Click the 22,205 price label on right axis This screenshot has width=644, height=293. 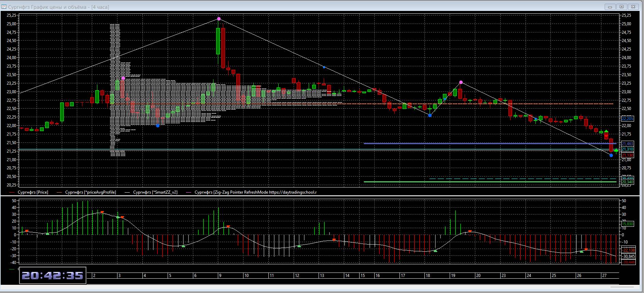[628, 118]
